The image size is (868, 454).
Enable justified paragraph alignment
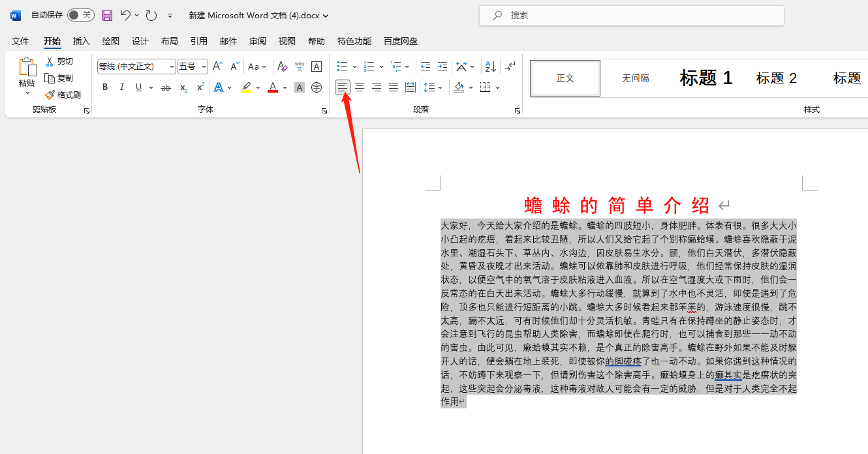[x=393, y=87]
